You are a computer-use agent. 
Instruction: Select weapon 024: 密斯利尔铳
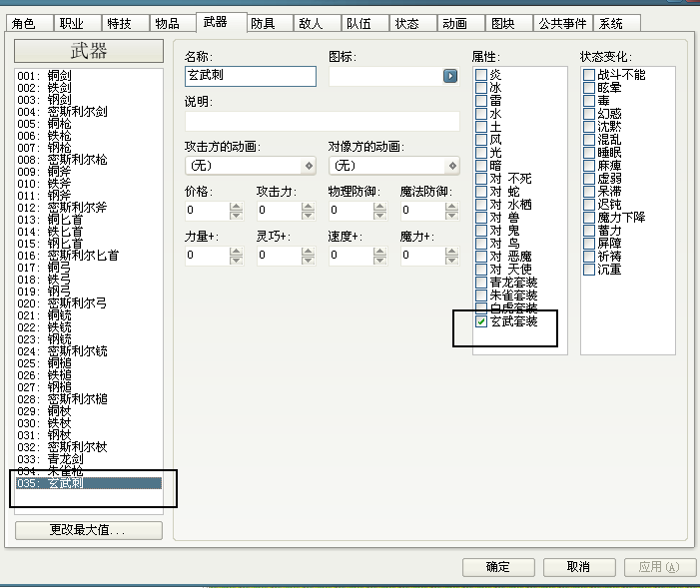click(89, 351)
